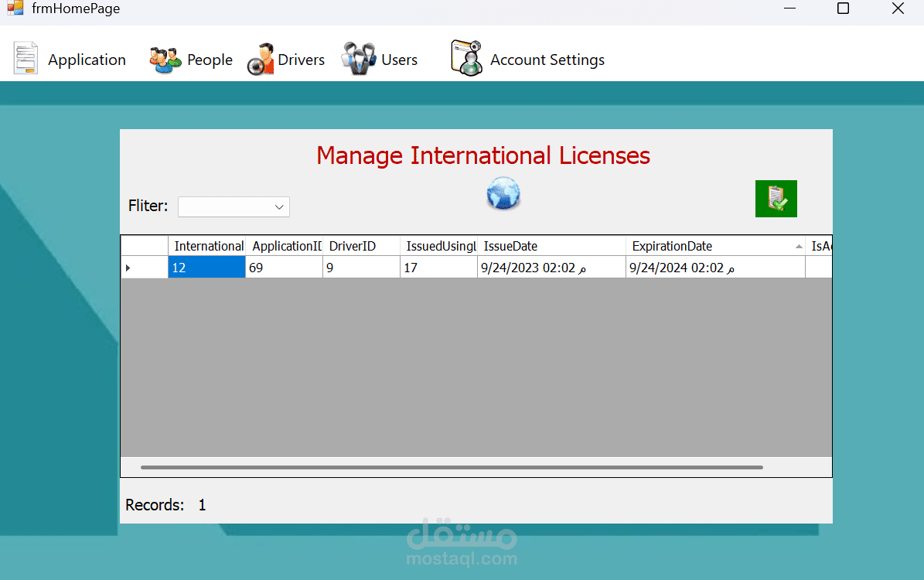Image resolution: width=924 pixels, height=580 pixels.
Task: Maximize the frmHomePage window
Action: click(844, 9)
